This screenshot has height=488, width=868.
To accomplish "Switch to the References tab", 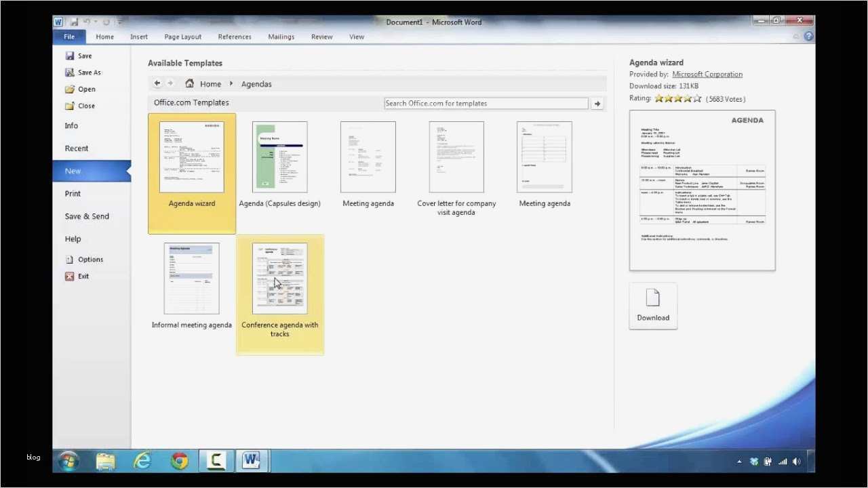I will tap(235, 37).
